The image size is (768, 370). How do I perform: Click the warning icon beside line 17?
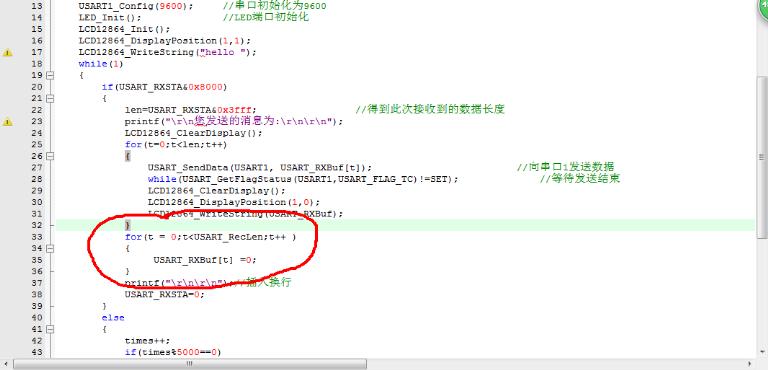7,52
